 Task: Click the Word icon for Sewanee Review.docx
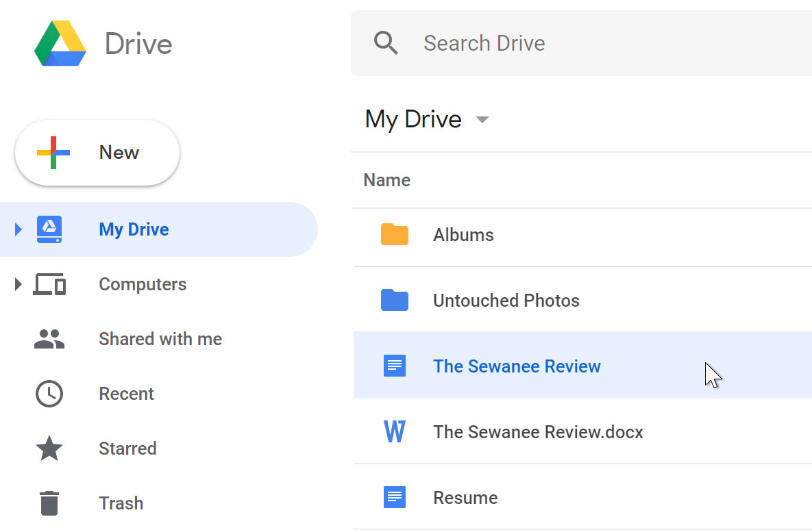[394, 432]
